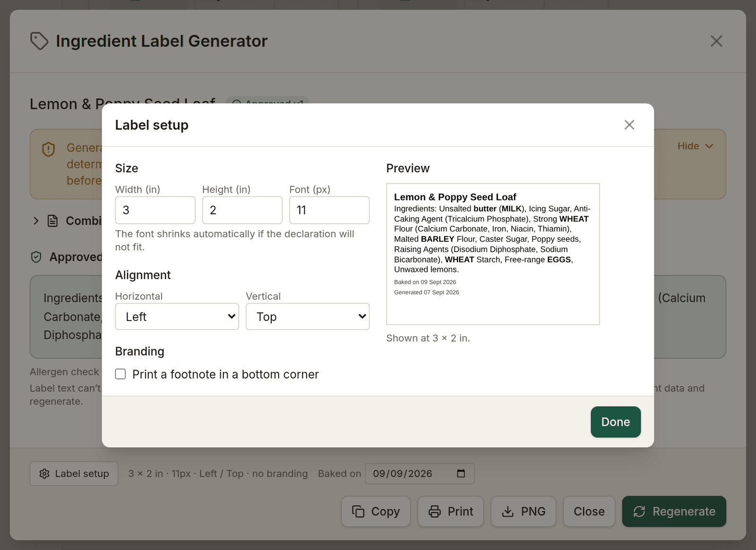The width and height of the screenshot is (756, 550).
Task: Click the Close button in the footer
Action: (589, 511)
